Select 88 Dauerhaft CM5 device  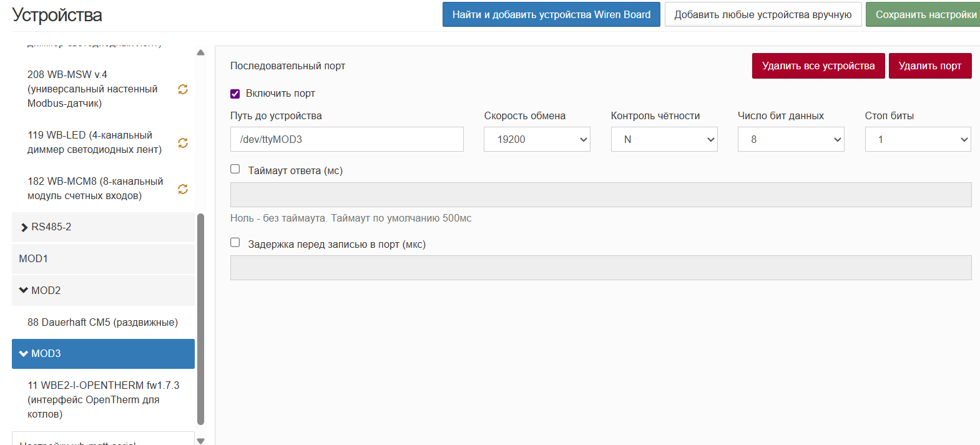[x=103, y=322]
